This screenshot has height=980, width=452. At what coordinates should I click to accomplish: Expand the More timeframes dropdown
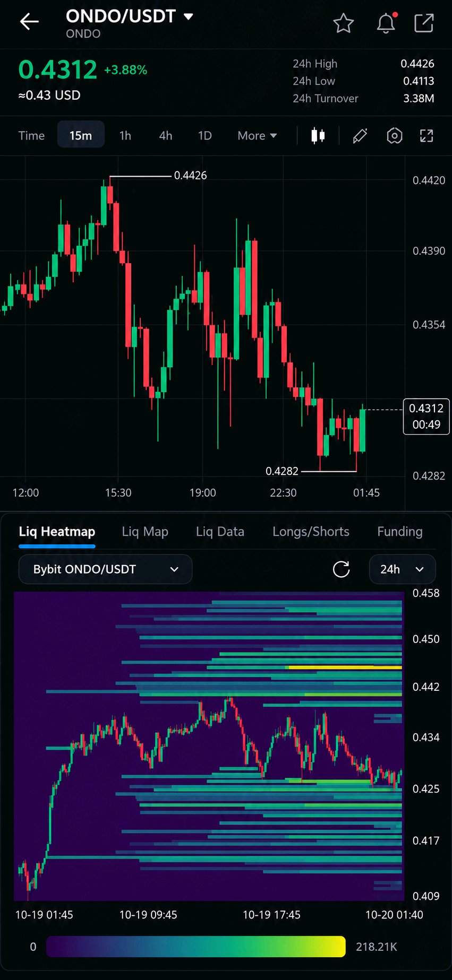tap(257, 135)
